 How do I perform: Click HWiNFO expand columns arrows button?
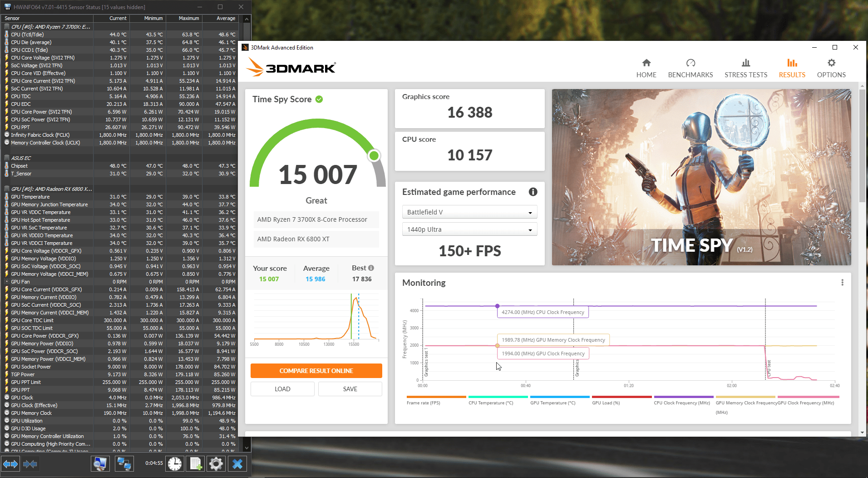point(10,464)
